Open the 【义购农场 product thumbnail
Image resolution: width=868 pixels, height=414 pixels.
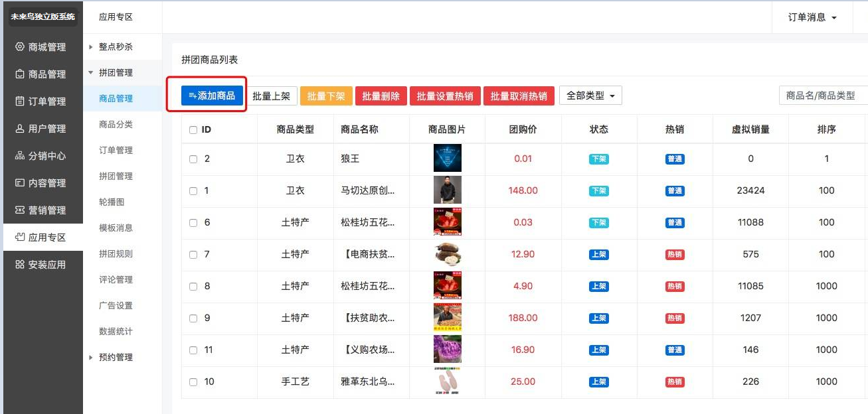pyautogui.click(x=447, y=350)
